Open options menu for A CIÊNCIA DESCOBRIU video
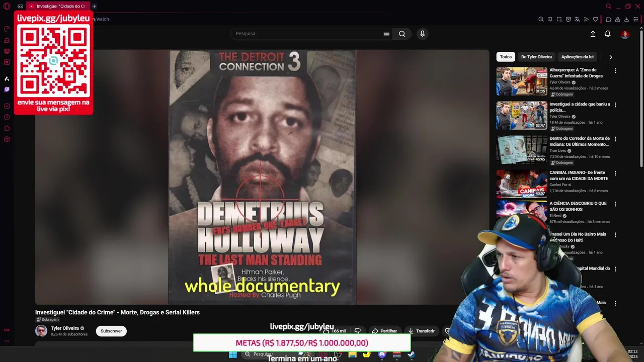The height and width of the screenshot is (362, 644). click(615, 204)
